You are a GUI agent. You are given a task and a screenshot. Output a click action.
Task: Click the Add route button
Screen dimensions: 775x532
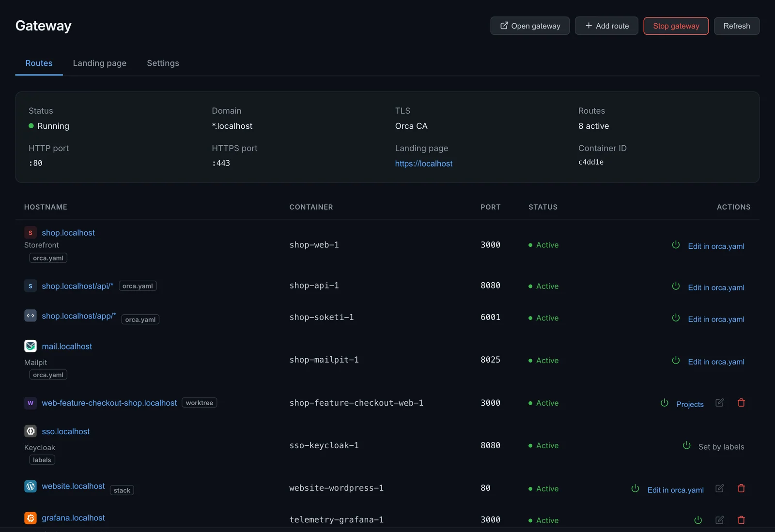coord(606,26)
